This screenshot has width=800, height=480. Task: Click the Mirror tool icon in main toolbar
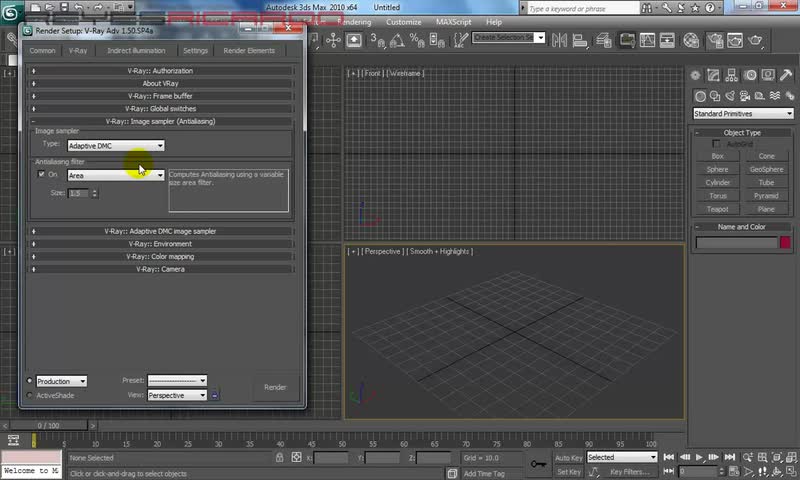tap(559, 40)
